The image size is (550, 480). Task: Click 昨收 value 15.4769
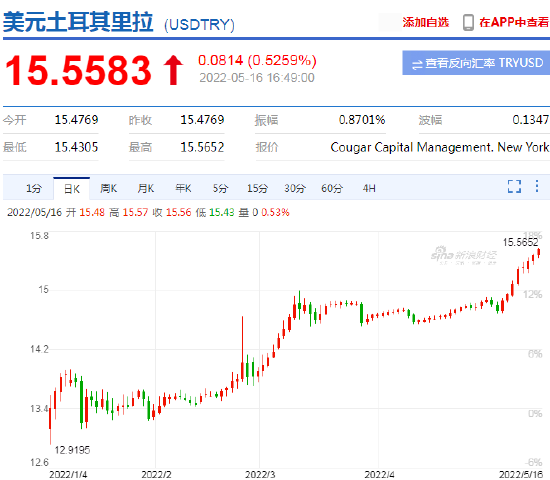(202, 120)
